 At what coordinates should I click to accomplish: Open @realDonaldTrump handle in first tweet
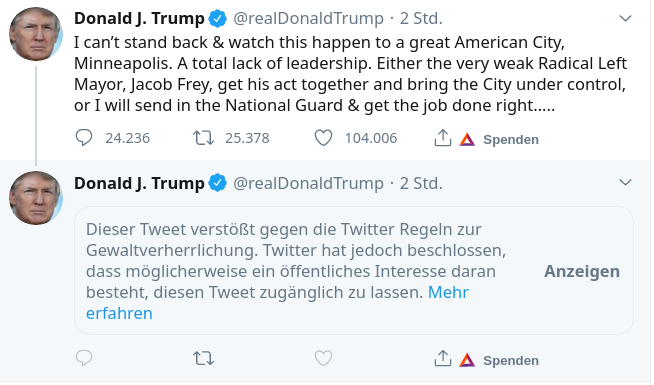tap(308, 19)
